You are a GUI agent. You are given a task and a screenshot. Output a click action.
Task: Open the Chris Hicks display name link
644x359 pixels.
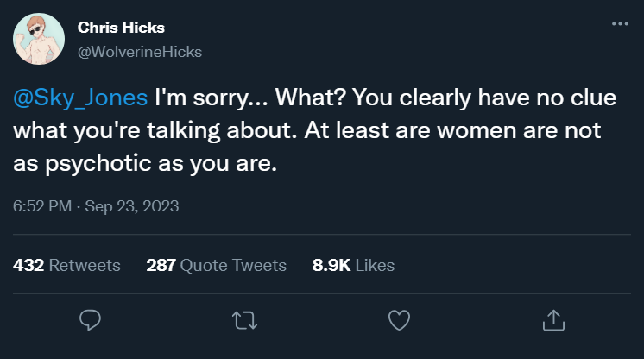121,28
